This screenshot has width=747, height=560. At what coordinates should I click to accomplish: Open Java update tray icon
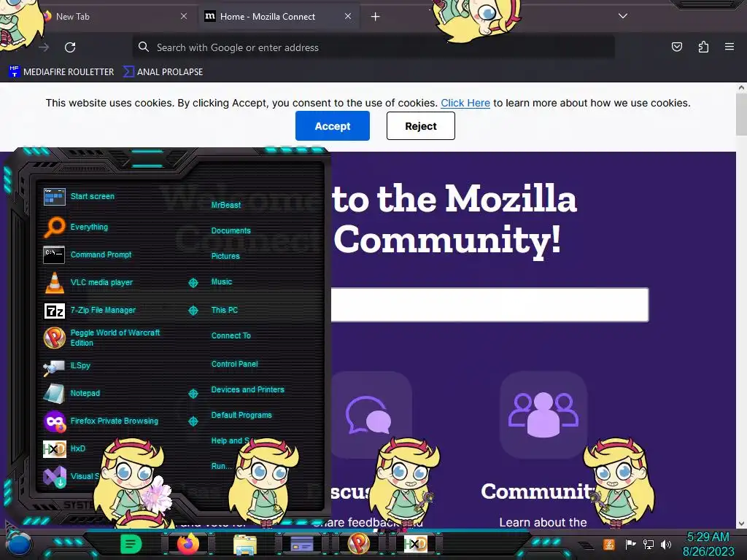coord(609,544)
